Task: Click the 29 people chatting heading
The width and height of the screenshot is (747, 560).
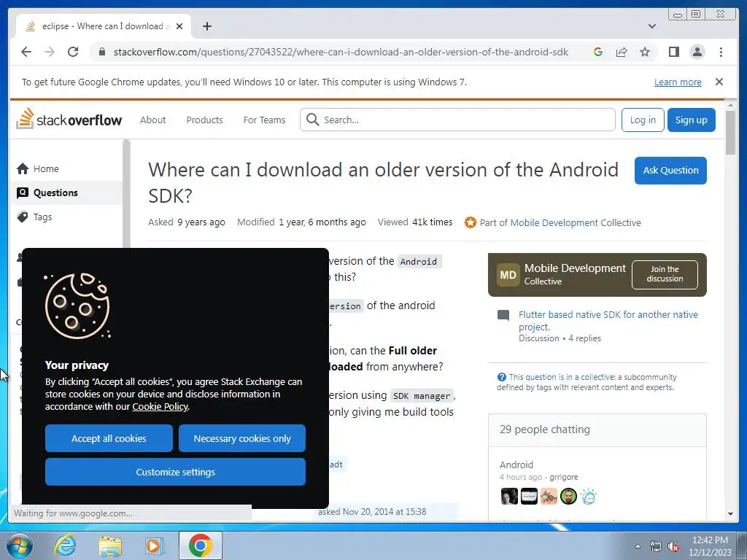Action: coord(544,429)
